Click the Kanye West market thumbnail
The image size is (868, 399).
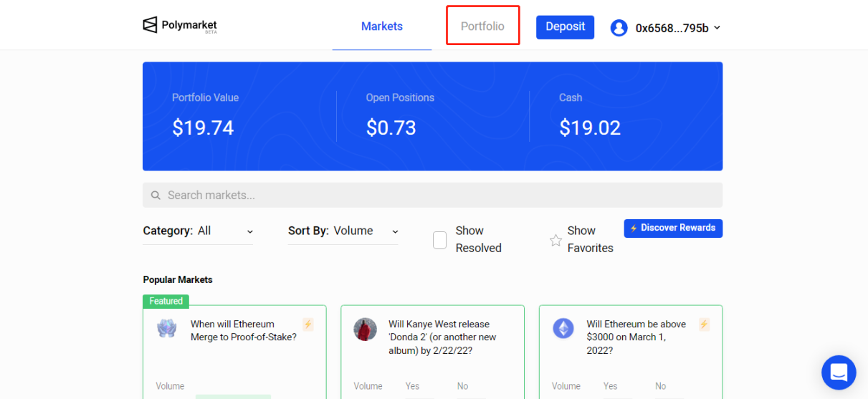(366, 330)
